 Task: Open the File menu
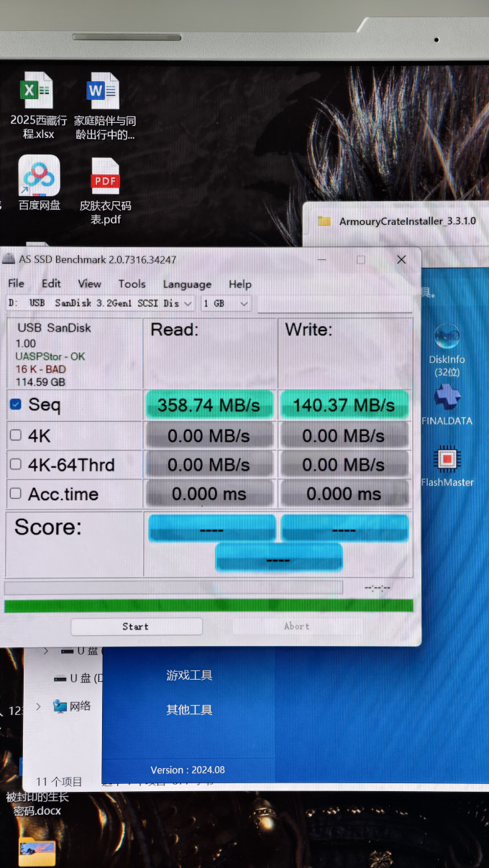16,284
